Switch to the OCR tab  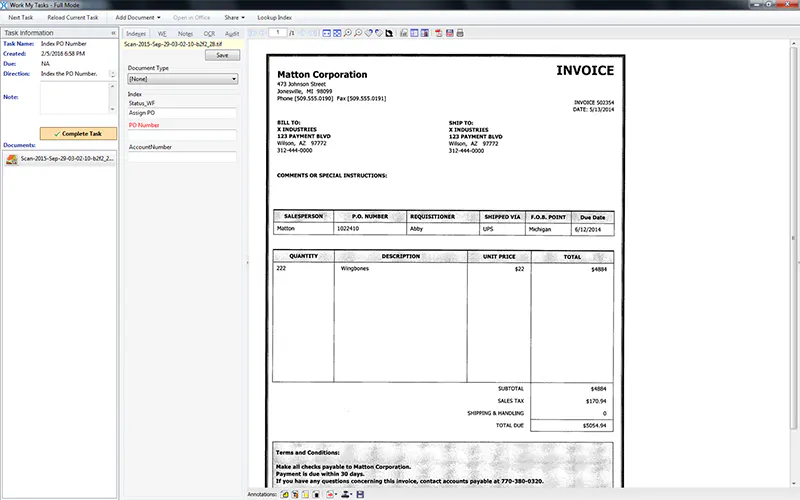tap(209, 34)
